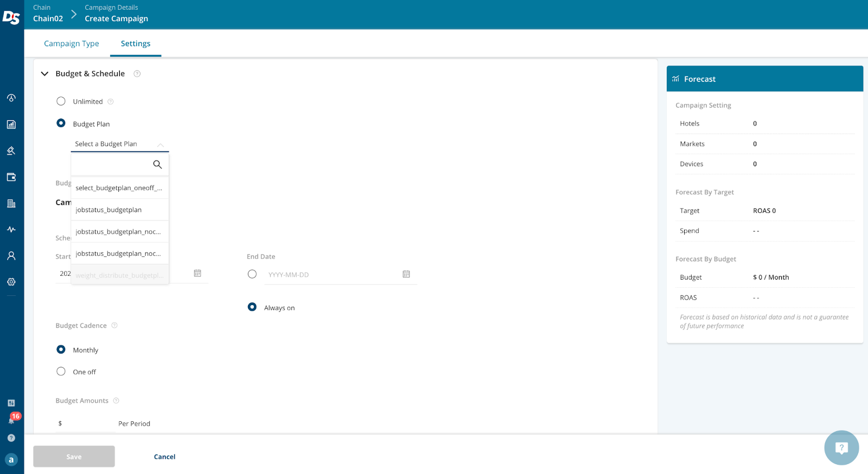This screenshot has width=868, height=474.
Task: Open the Start date calendar icon
Action: pos(197,273)
